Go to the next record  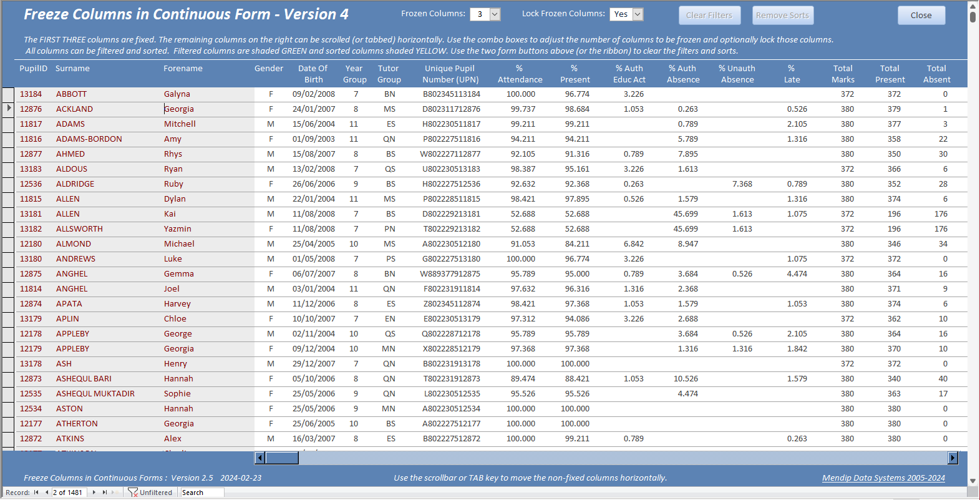(94, 493)
